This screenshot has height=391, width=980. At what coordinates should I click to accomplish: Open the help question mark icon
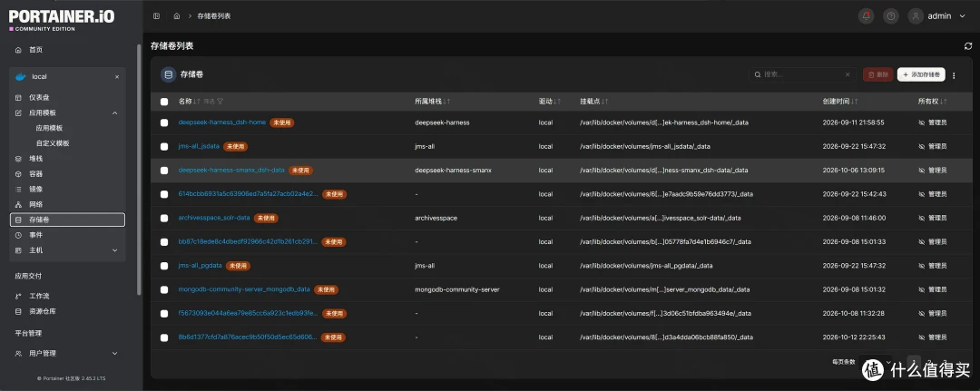coord(891,16)
